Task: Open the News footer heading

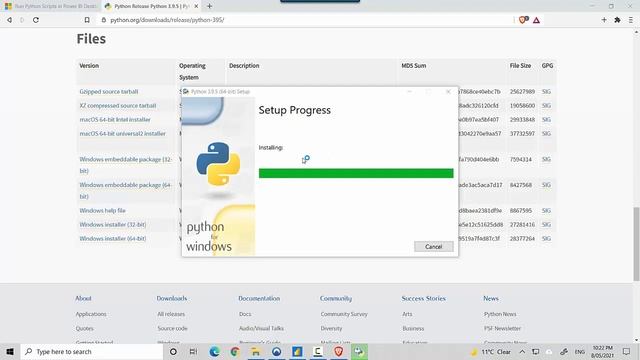Action: [x=491, y=298]
